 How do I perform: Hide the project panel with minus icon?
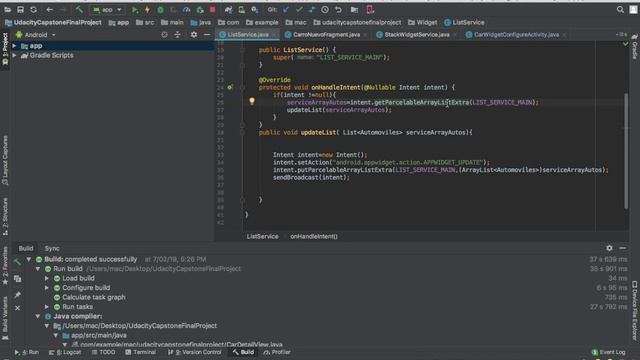coord(207,35)
